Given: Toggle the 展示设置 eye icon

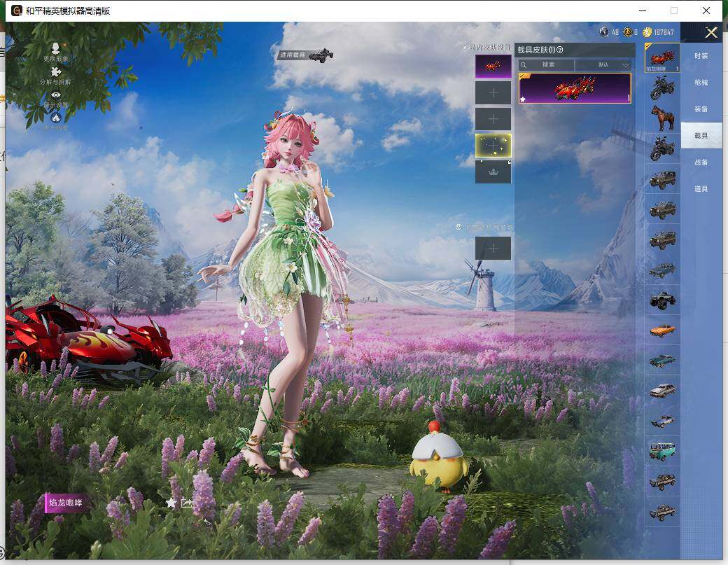Looking at the screenshot, I should pyautogui.click(x=56, y=95).
